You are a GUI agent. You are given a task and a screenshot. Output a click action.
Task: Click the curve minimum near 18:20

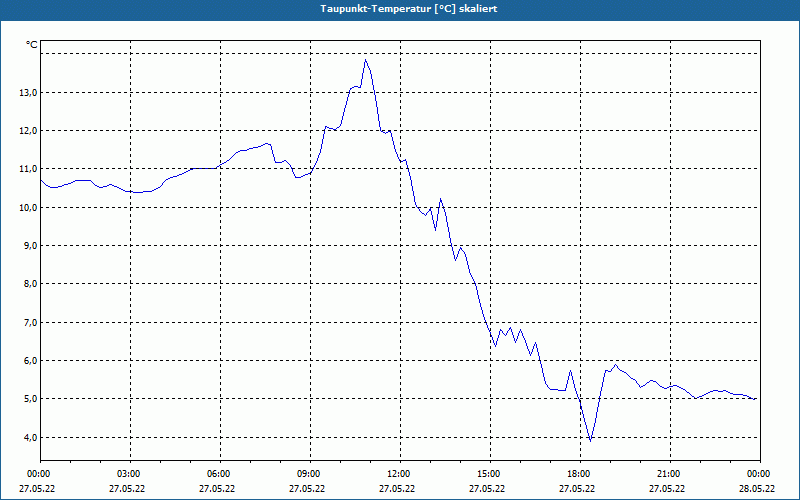[590, 441]
